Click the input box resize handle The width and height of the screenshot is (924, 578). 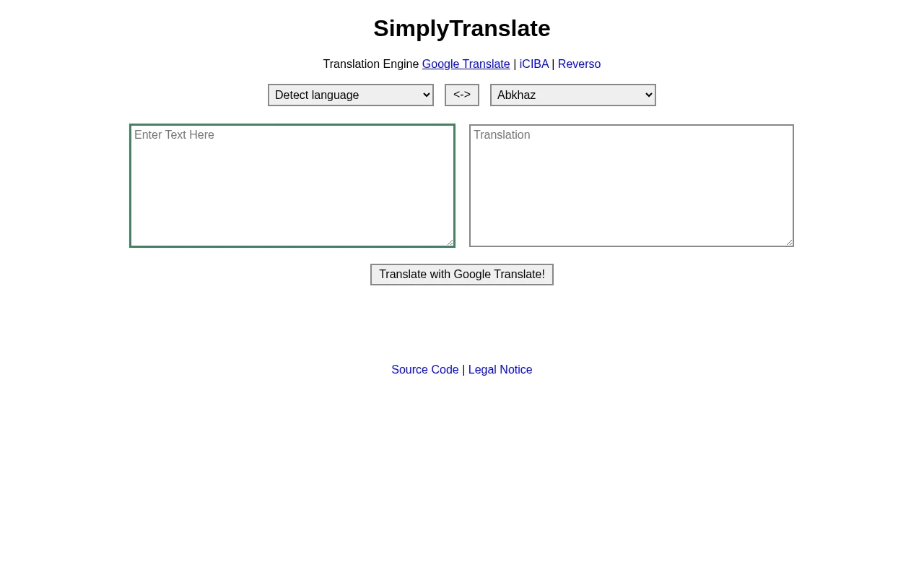(x=450, y=242)
